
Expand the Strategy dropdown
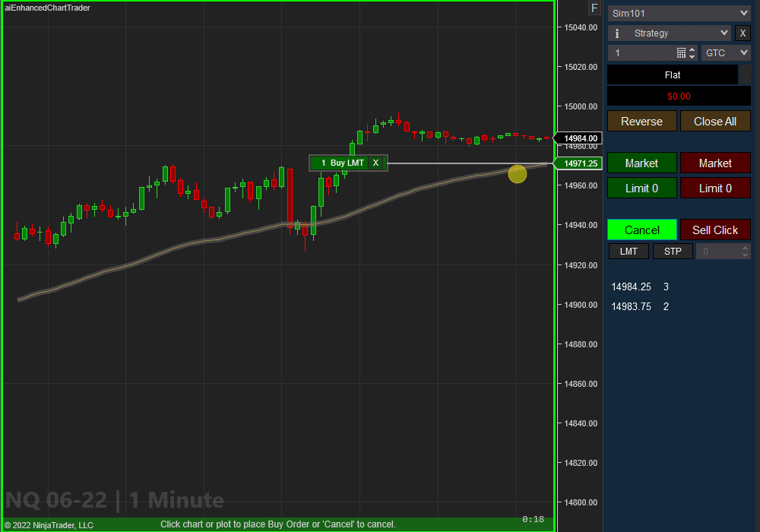(x=669, y=33)
